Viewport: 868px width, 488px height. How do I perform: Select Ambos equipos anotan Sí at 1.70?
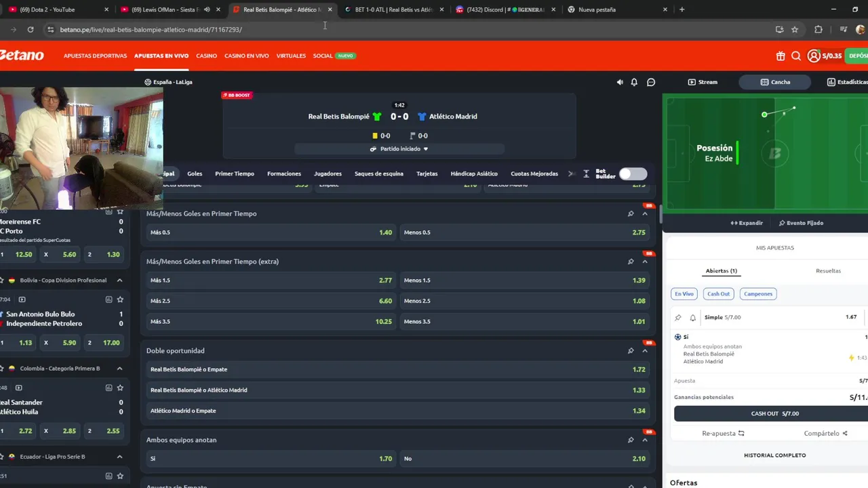point(271,459)
